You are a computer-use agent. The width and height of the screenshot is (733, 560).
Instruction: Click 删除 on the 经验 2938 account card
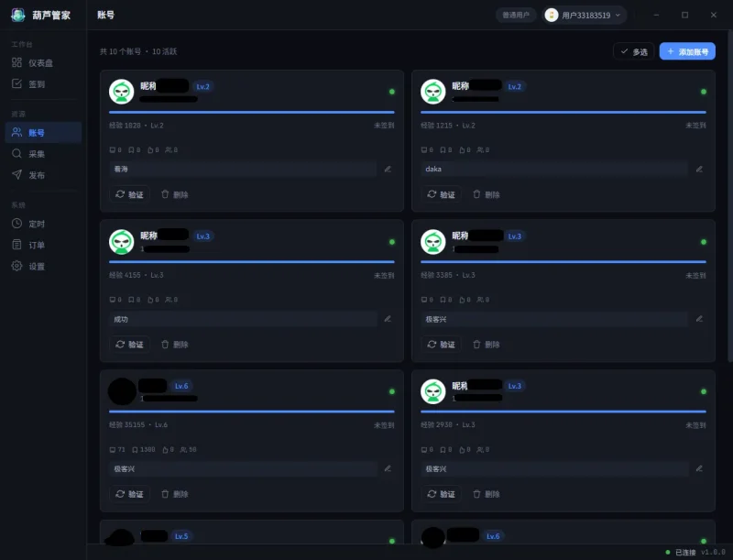click(x=487, y=494)
